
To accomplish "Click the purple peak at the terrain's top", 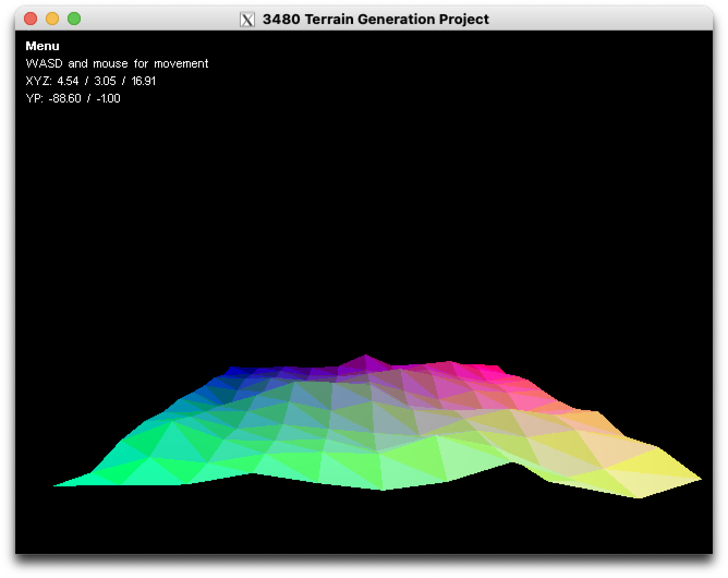I will click(x=366, y=362).
